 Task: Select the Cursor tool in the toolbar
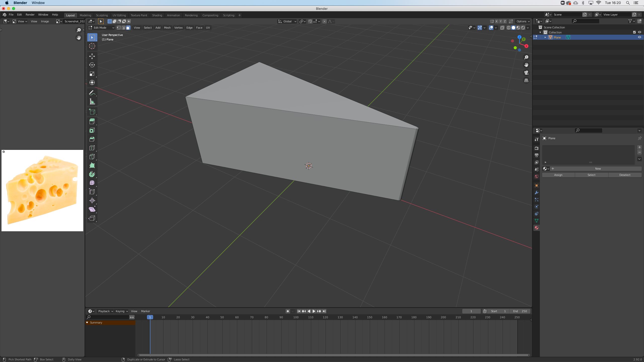point(92,46)
